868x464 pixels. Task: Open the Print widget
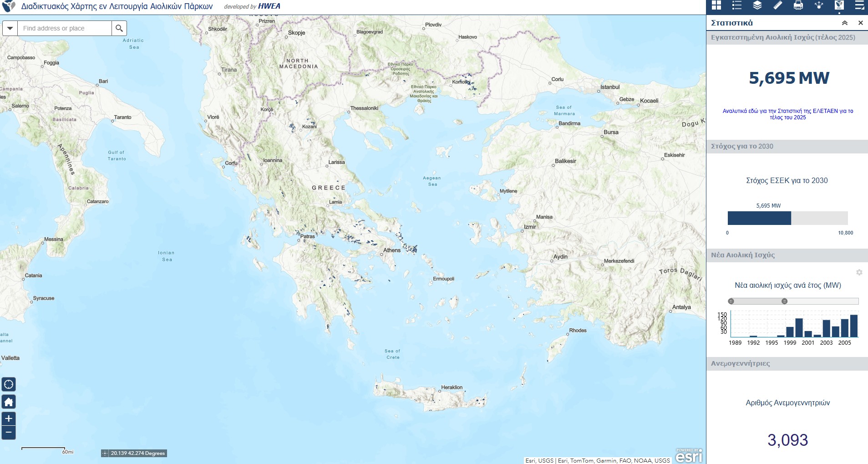point(798,6)
